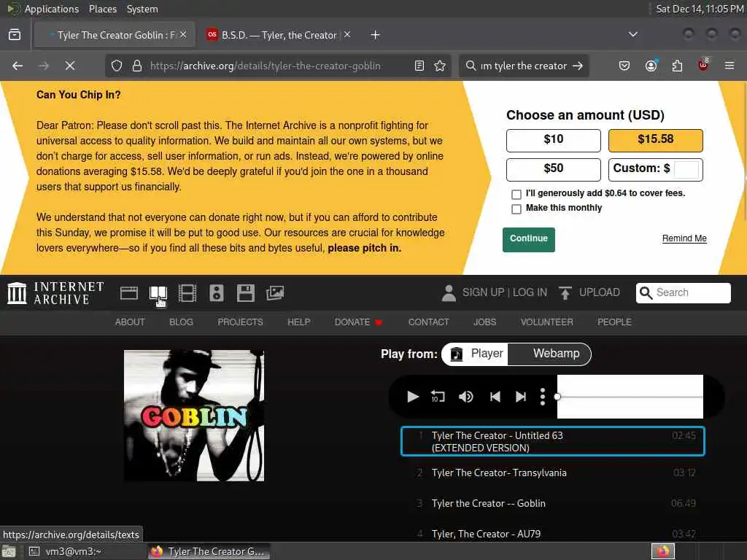This screenshot has height=560, width=747.
Task: Open the DONATE navigation item
Action: [x=358, y=322]
